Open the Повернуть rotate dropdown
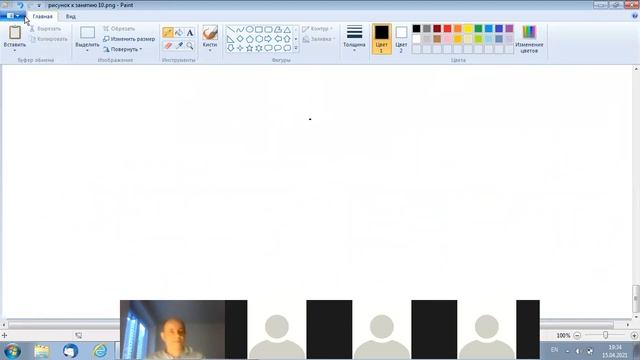The image size is (640, 360). [123, 49]
